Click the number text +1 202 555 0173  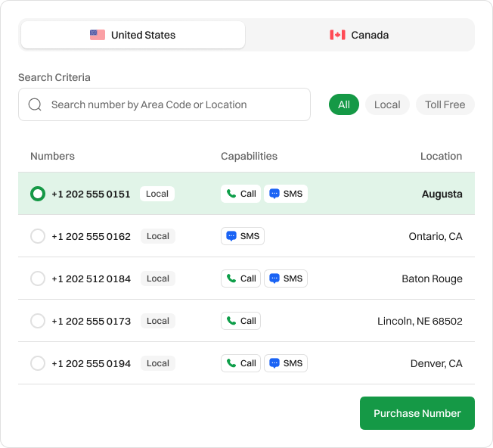pyautogui.click(x=91, y=321)
